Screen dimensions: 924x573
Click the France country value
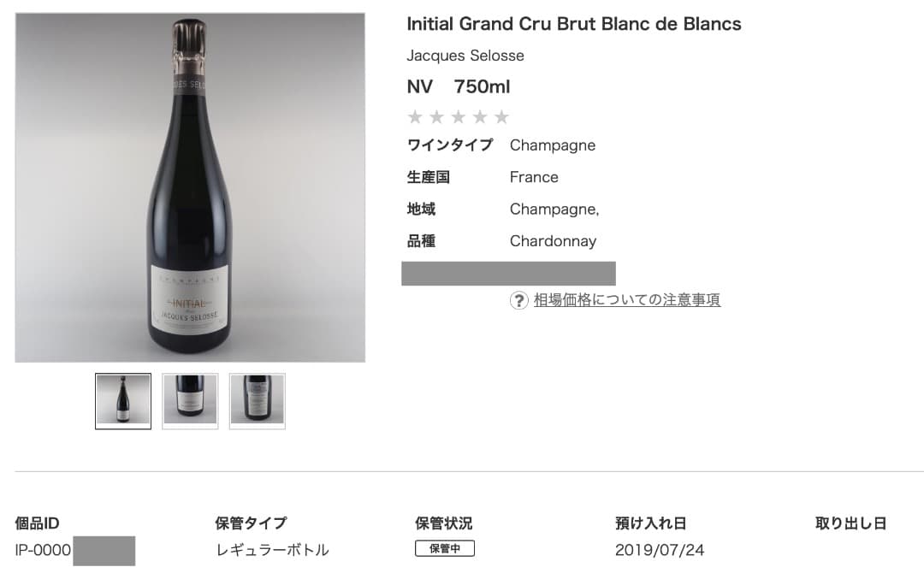(x=534, y=177)
